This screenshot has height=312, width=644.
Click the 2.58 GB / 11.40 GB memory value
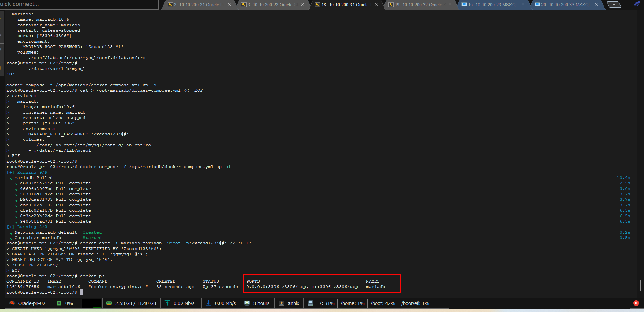point(136,303)
